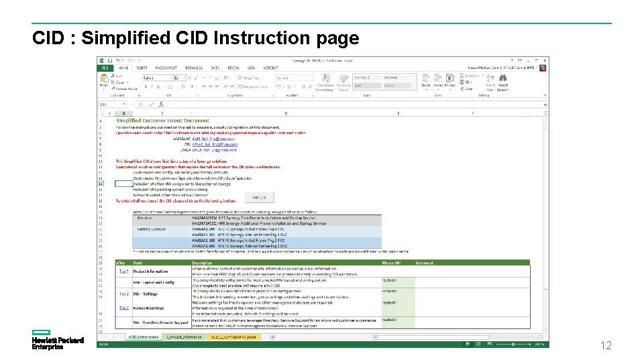The image size is (644, 362).
Task: Open the General number format dropdown
Action: click(x=311, y=78)
